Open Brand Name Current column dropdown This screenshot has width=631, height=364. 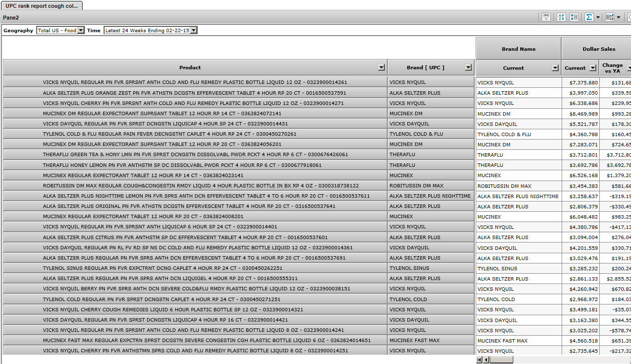(x=555, y=68)
